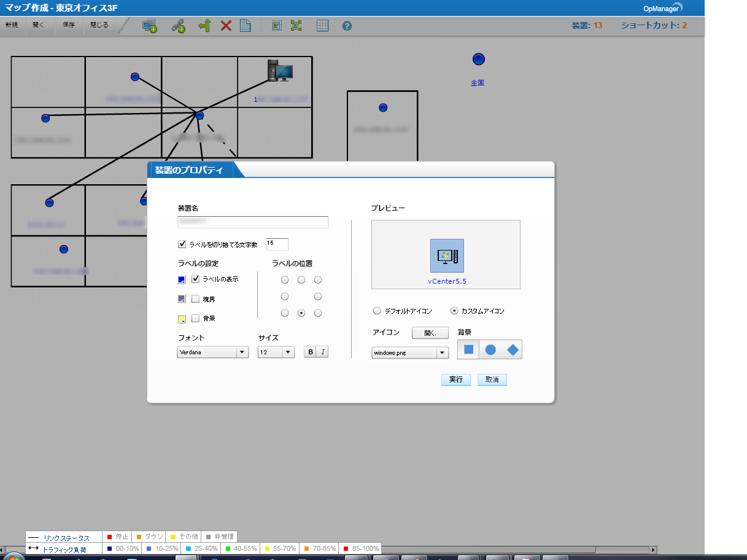Click the red X delete icon

[226, 26]
